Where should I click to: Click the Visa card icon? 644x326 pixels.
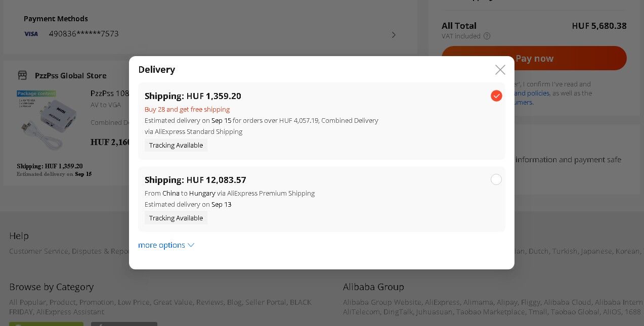click(31, 34)
